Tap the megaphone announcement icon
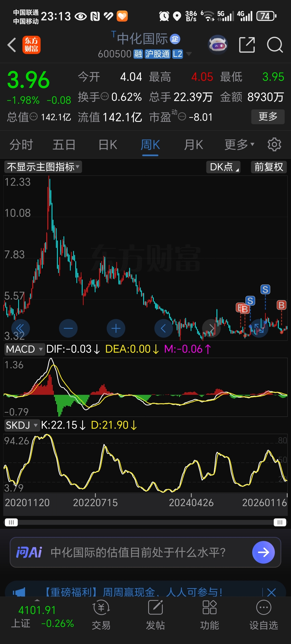 click(x=19, y=592)
